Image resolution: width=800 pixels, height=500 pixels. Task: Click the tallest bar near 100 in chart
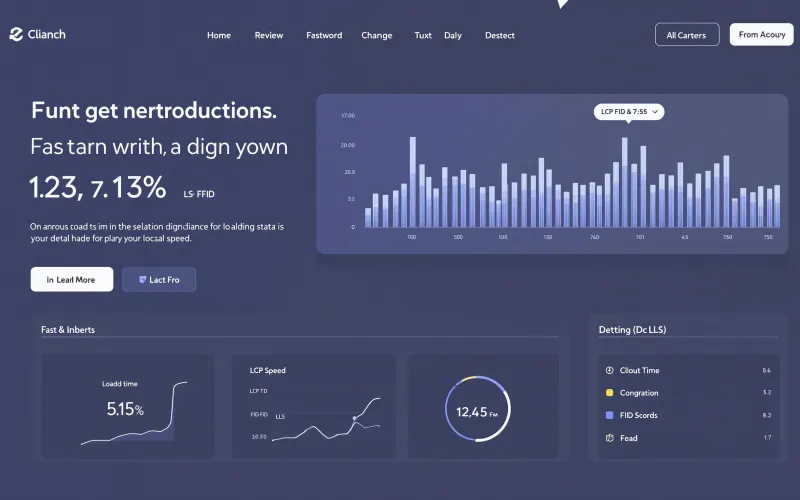click(412, 182)
